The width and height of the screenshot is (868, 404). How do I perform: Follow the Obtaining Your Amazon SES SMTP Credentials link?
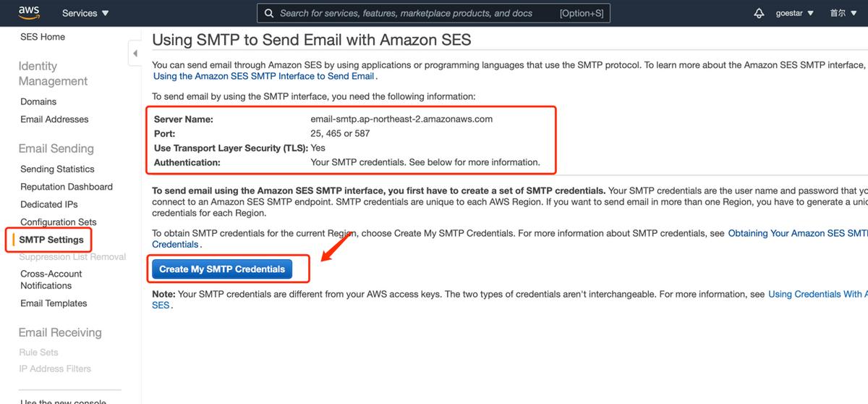tap(797, 233)
